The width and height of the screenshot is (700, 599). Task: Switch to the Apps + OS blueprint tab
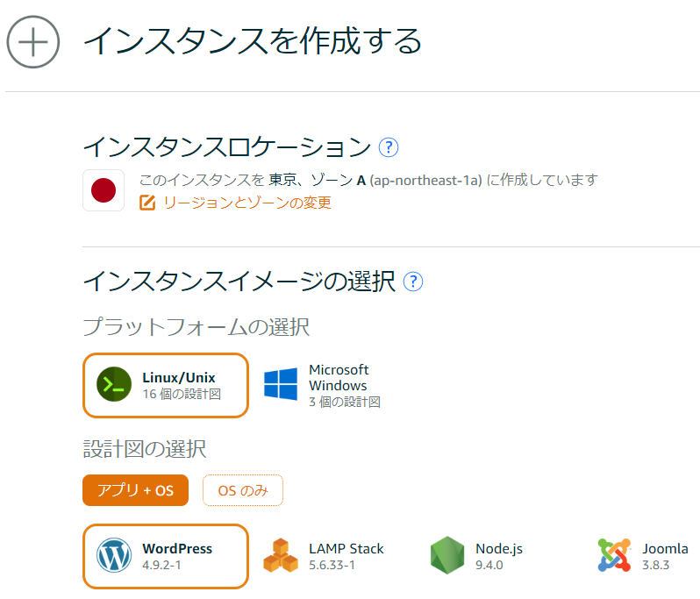coord(135,490)
